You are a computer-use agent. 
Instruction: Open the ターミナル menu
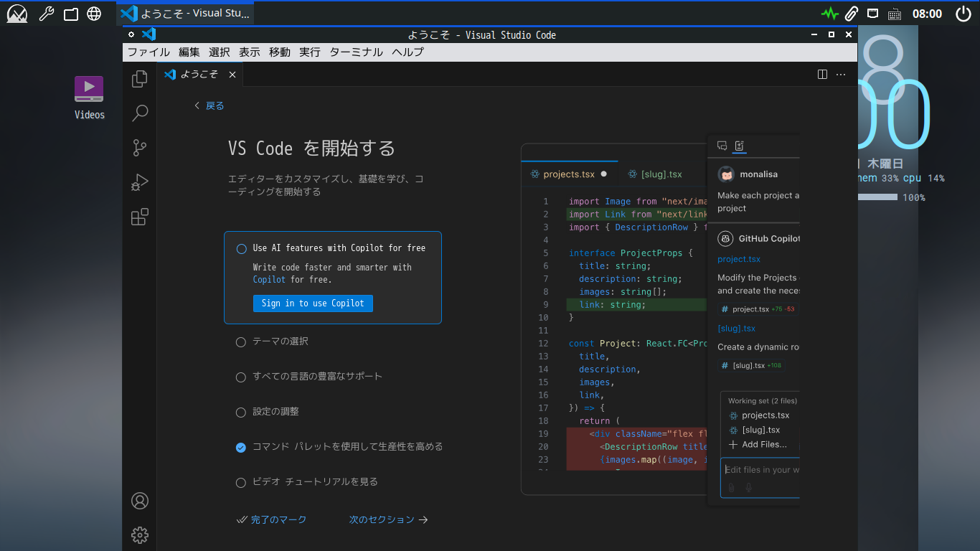pos(356,52)
